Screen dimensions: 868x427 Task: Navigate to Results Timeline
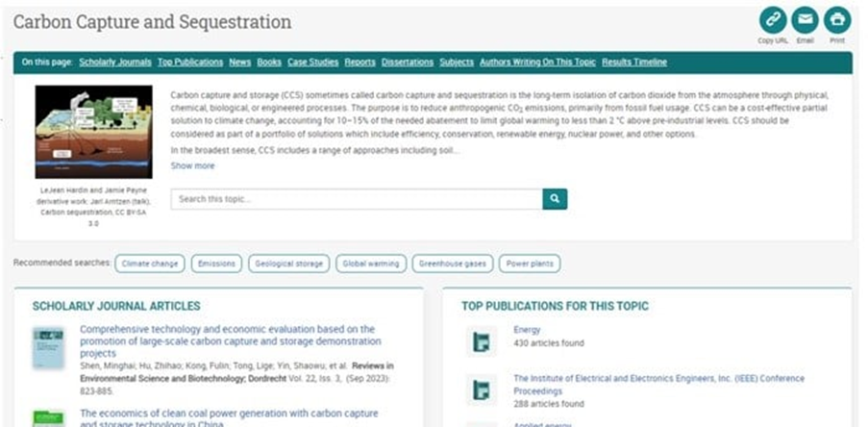pos(634,63)
